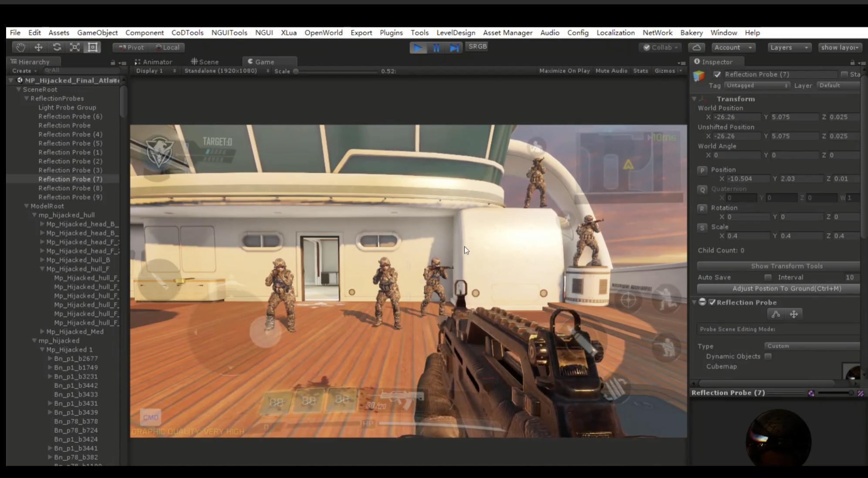
Task: Toggle Pivot handle position
Action: pyautogui.click(x=131, y=47)
